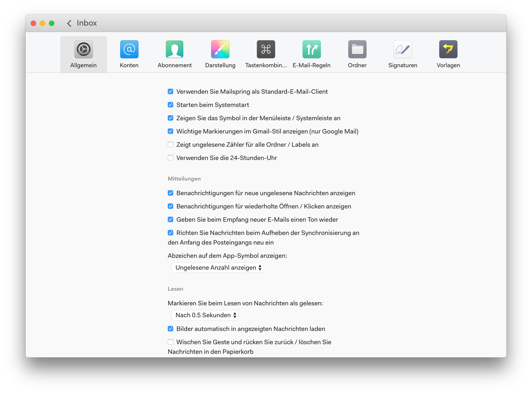Viewport: 532px width, 394px height.
Task: Click the Inbox title text
Action: click(87, 23)
